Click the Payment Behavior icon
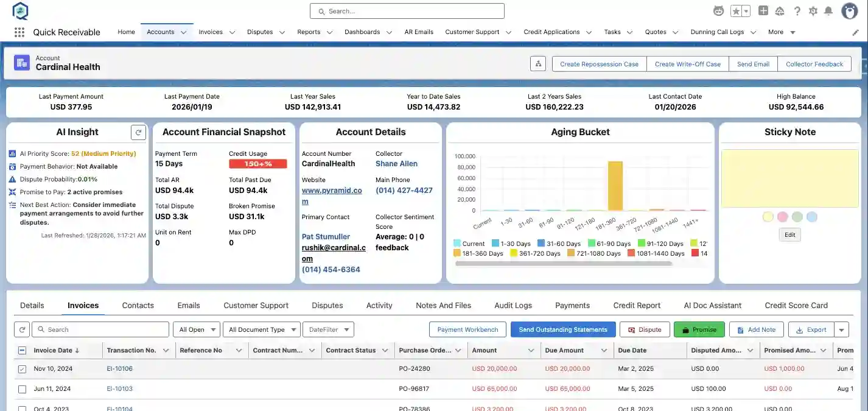This screenshot has width=868, height=411. pyautogui.click(x=12, y=166)
